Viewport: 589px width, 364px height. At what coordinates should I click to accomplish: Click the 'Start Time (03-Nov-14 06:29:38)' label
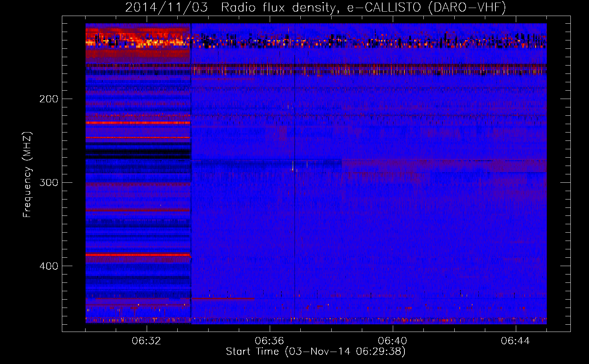[316, 352]
